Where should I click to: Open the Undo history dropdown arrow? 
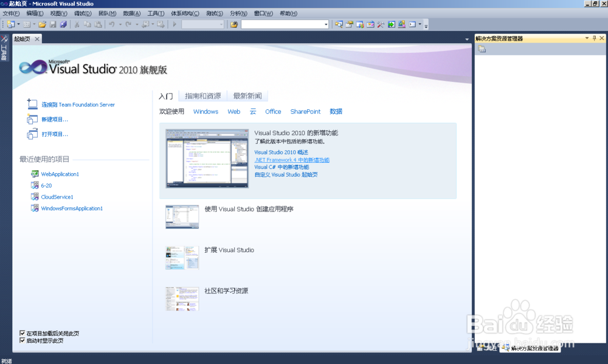pyautogui.click(x=120, y=24)
